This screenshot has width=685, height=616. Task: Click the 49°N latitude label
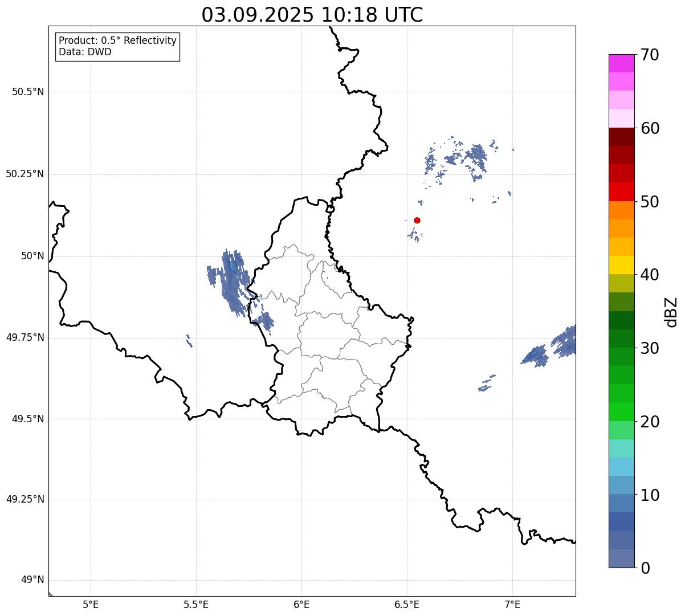pyautogui.click(x=32, y=580)
